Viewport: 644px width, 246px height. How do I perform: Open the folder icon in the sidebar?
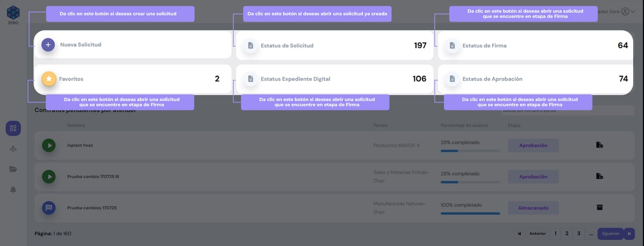tap(13, 169)
